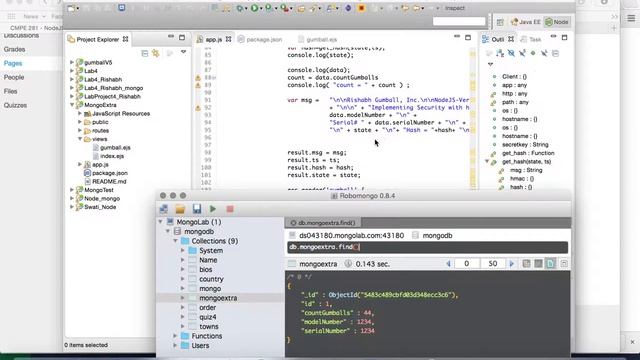Collapse the MongoExtra project

[x=72, y=105]
